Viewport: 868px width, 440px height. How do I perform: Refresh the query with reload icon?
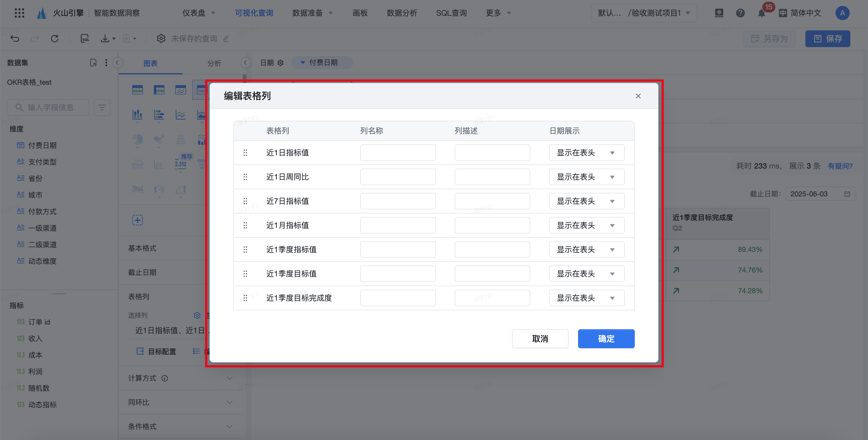[x=55, y=38]
